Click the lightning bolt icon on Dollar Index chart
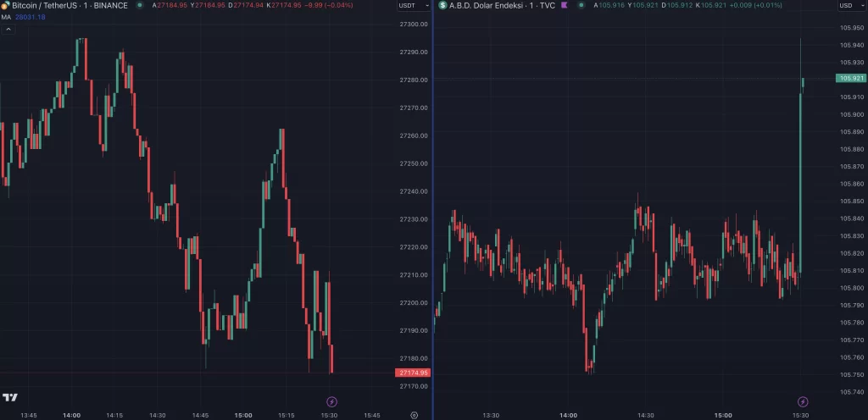 pos(803,401)
